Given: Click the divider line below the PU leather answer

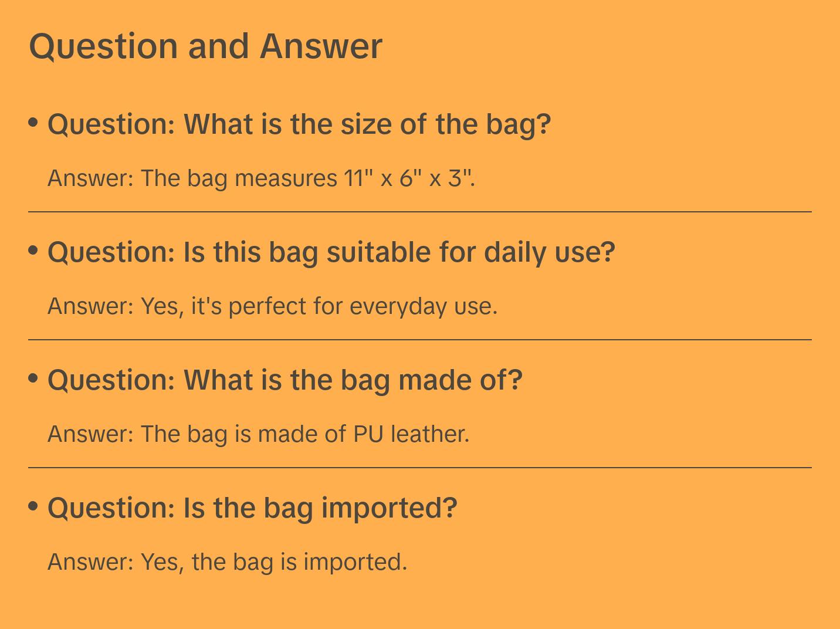Looking at the screenshot, I should (x=420, y=467).
